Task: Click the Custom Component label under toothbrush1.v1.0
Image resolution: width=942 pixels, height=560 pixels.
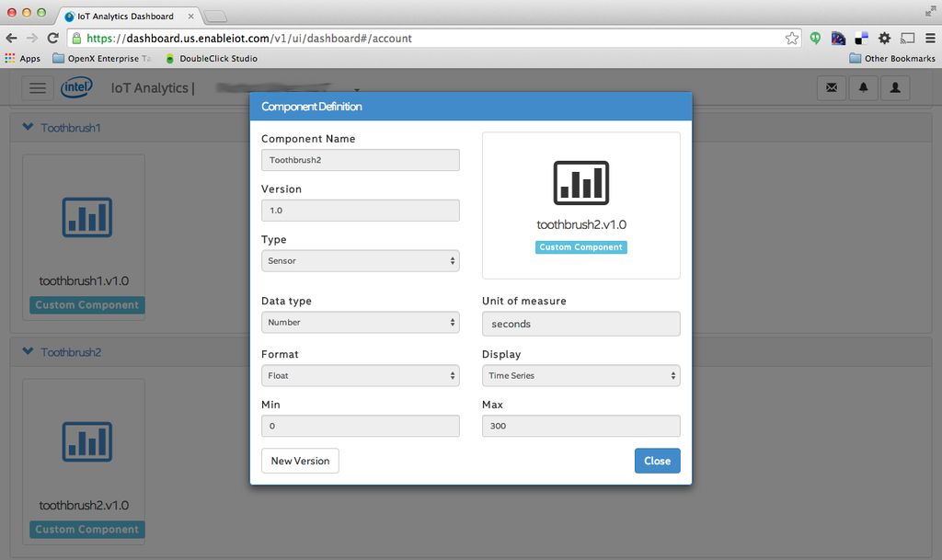Action: coord(87,305)
